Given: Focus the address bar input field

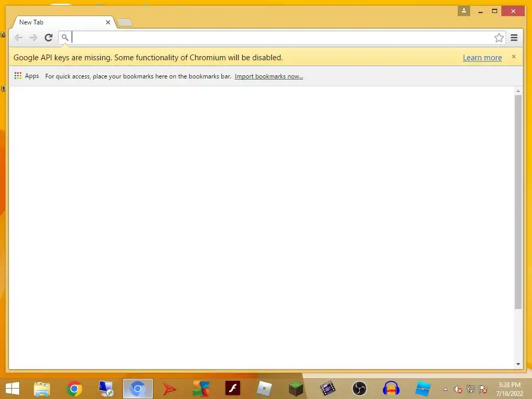Looking at the screenshot, I should pos(282,37).
